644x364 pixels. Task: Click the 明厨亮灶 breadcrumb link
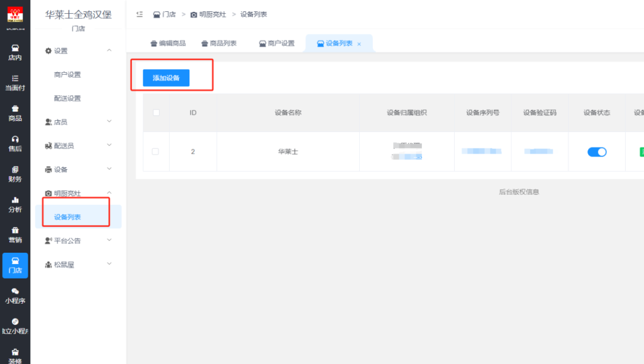(213, 14)
